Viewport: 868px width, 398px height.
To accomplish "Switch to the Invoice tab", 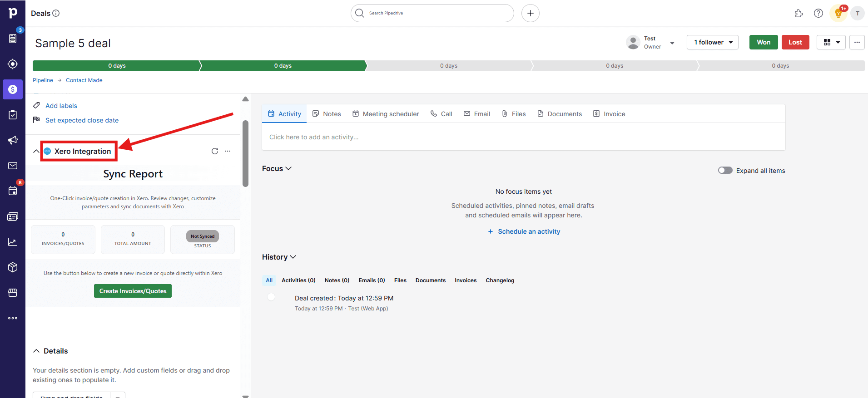I will [x=609, y=114].
